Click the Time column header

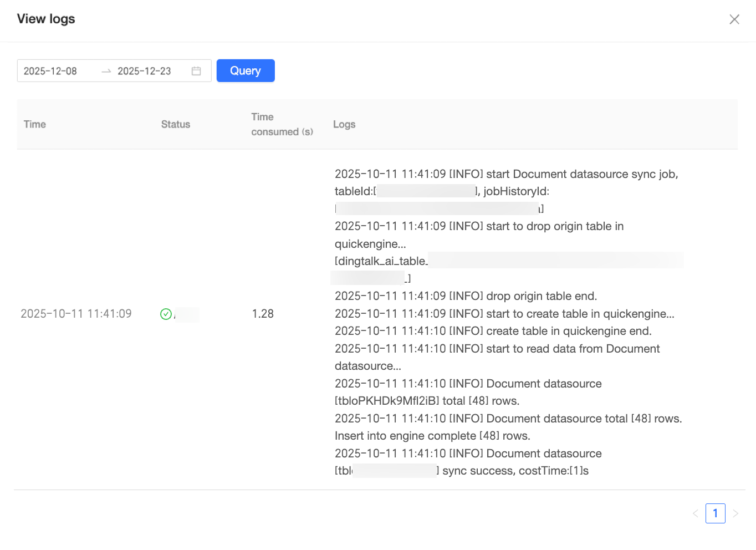(35, 124)
